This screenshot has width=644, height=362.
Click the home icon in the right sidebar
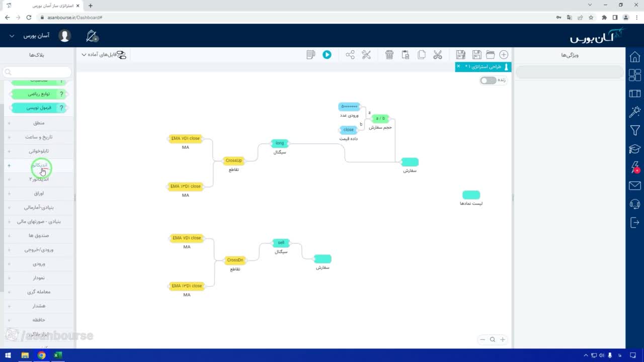pos(635,57)
